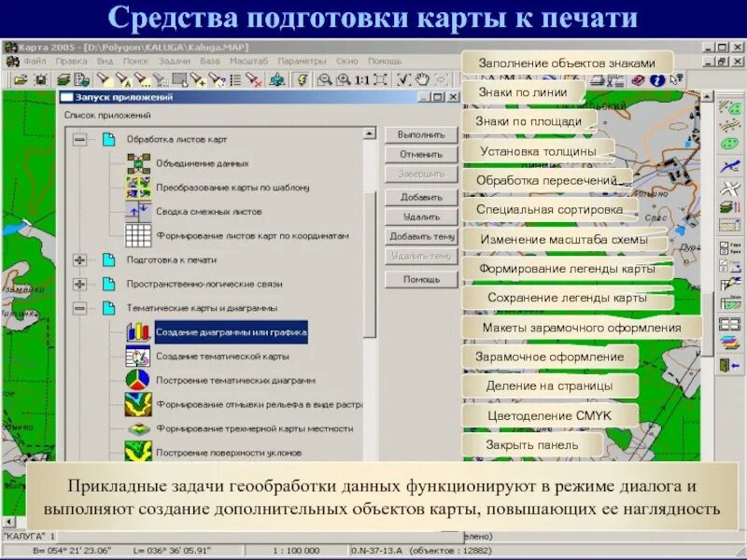Click the B= 054° 21' 23.06" latitude status text

coord(72,551)
